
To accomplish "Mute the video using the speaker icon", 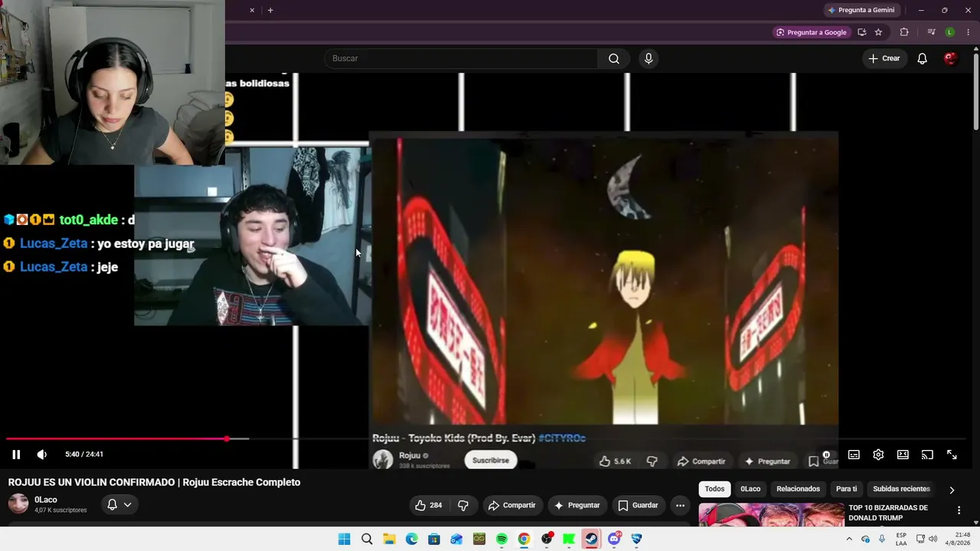I will coord(42,455).
